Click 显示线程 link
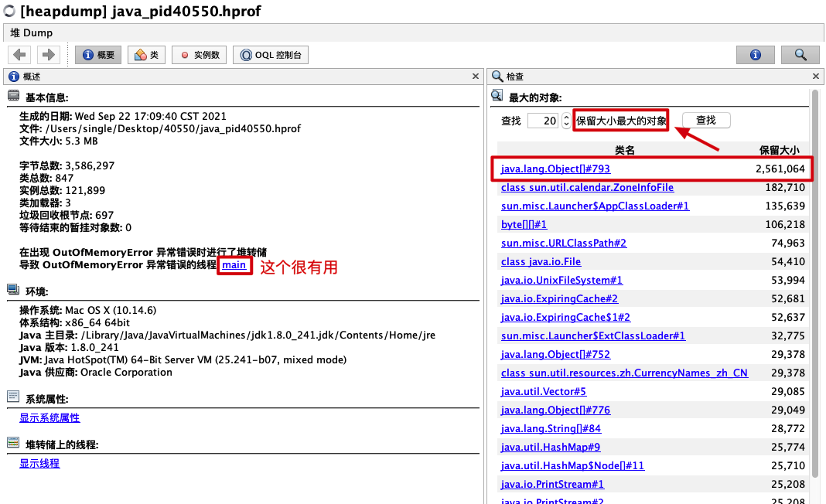The height and width of the screenshot is (504, 826). (39, 464)
